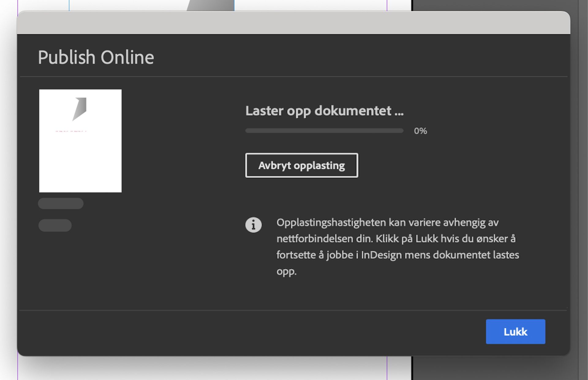
Task: Click the upload progress bar
Action: click(x=324, y=131)
